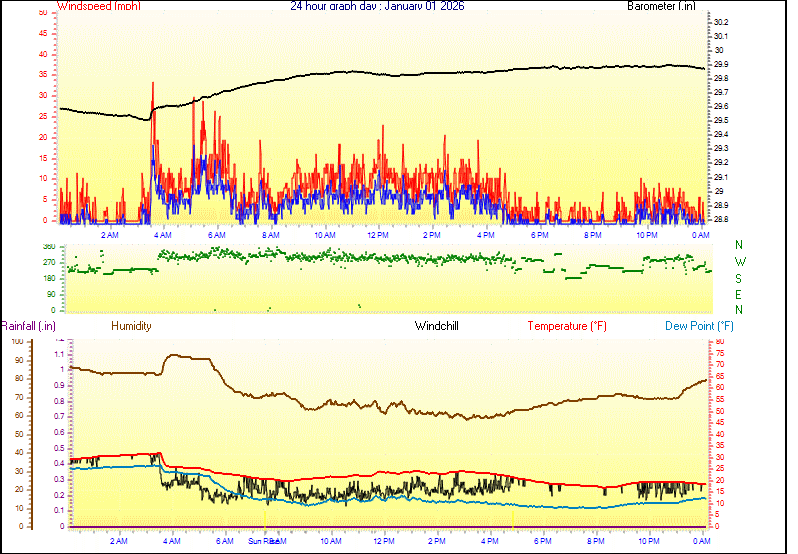Click the Humidity legend label
The height and width of the screenshot is (554, 798).
coord(131,326)
